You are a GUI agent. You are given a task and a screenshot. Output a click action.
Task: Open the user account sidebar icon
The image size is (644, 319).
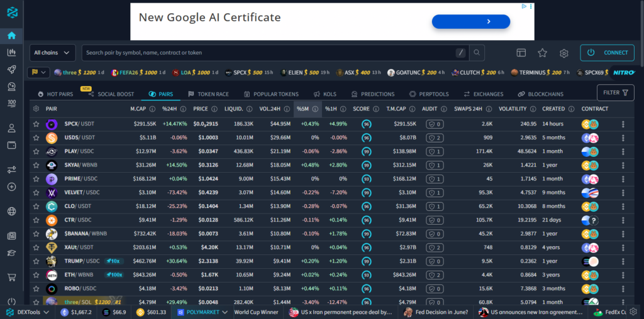tap(11, 128)
